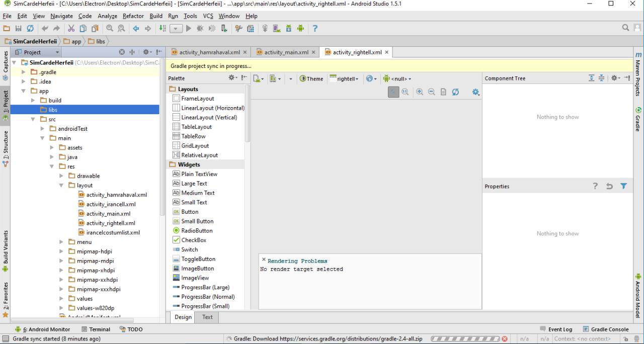Expand the drawable folder
The width and height of the screenshot is (644, 344).
61,176
